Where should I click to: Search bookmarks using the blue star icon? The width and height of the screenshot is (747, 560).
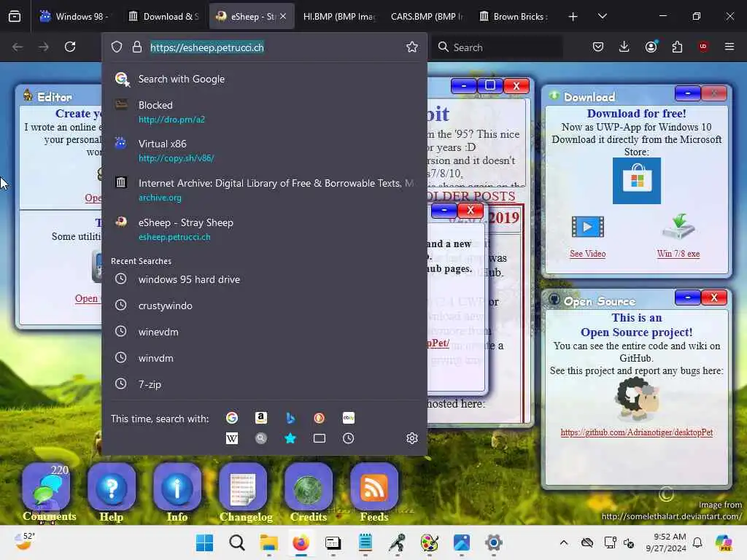(290, 438)
